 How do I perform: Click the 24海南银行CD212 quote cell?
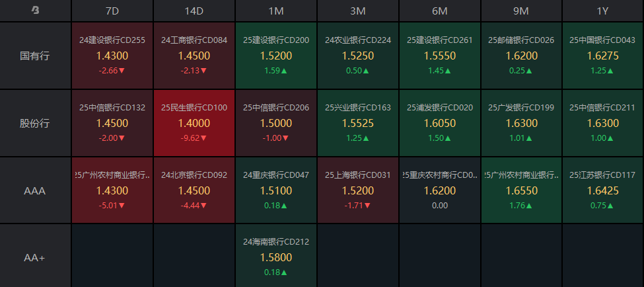click(x=276, y=257)
